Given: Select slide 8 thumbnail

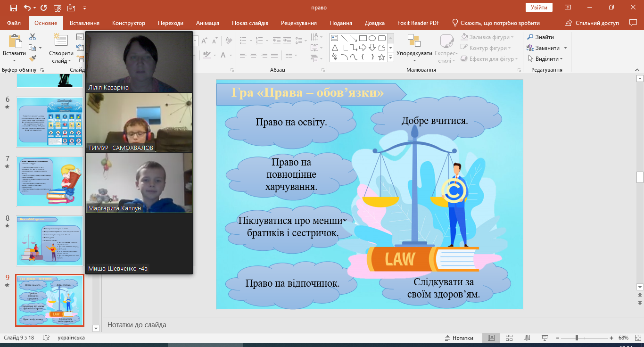Looking at the screenshot, I should tap(50, 241).
